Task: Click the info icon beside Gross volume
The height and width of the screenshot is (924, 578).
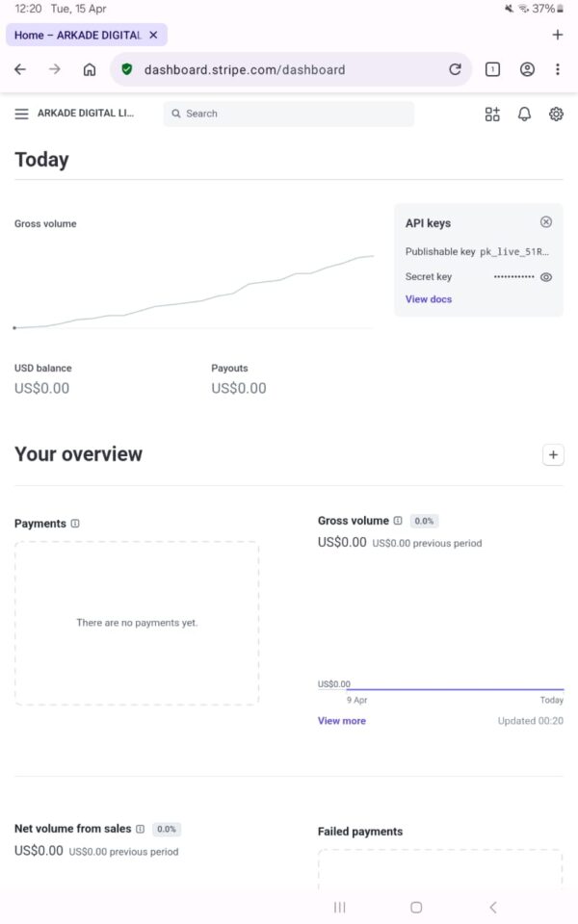Action: tap(398, 521)
